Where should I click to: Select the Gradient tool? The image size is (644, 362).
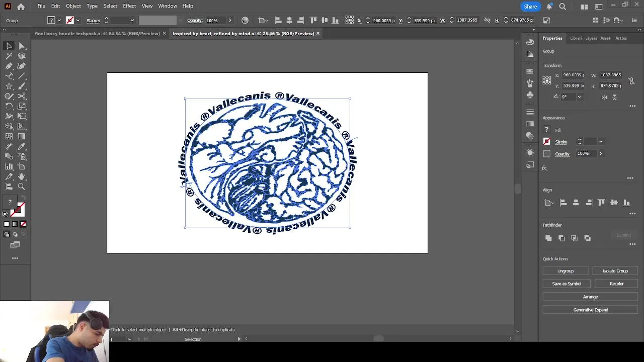tap(22, 136)
